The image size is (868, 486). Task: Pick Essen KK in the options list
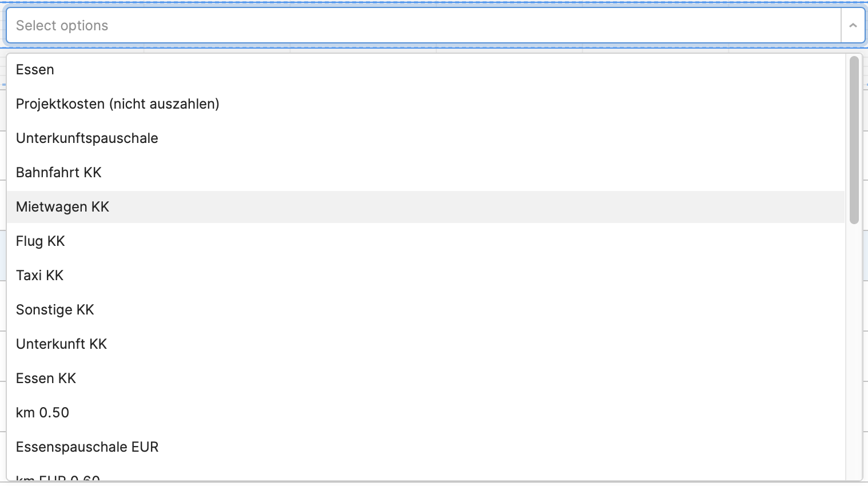[x=425, y=379]
